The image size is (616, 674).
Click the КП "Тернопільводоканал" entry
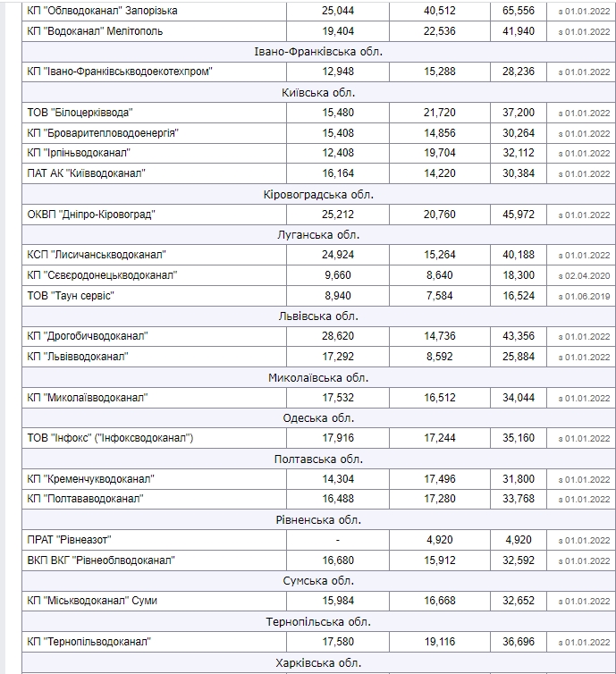[89, 642]
